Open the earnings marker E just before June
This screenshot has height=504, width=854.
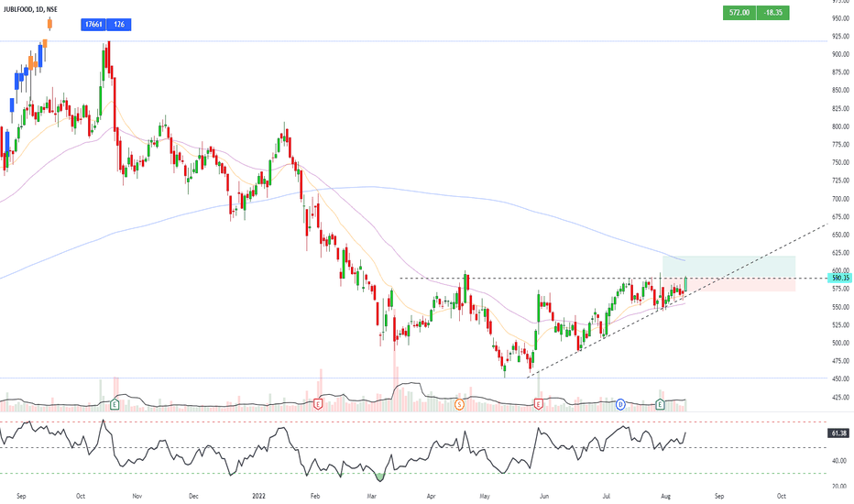[538, 404]
